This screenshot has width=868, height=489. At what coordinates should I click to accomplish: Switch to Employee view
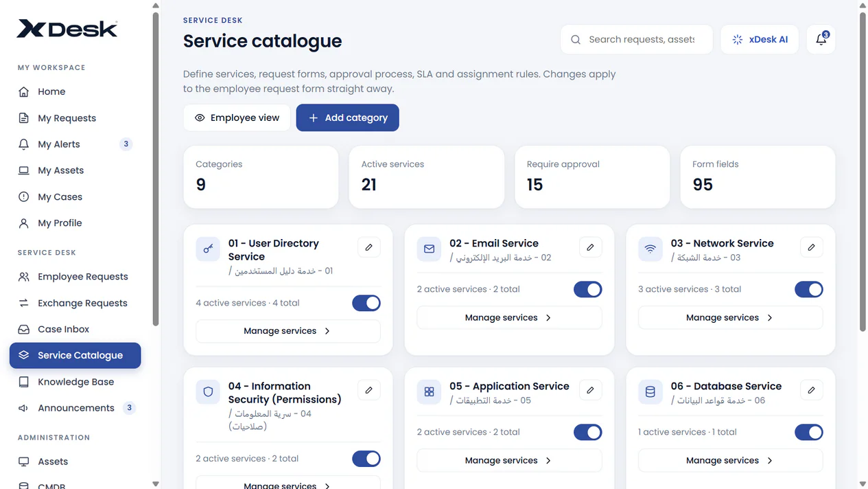point(237,118)
